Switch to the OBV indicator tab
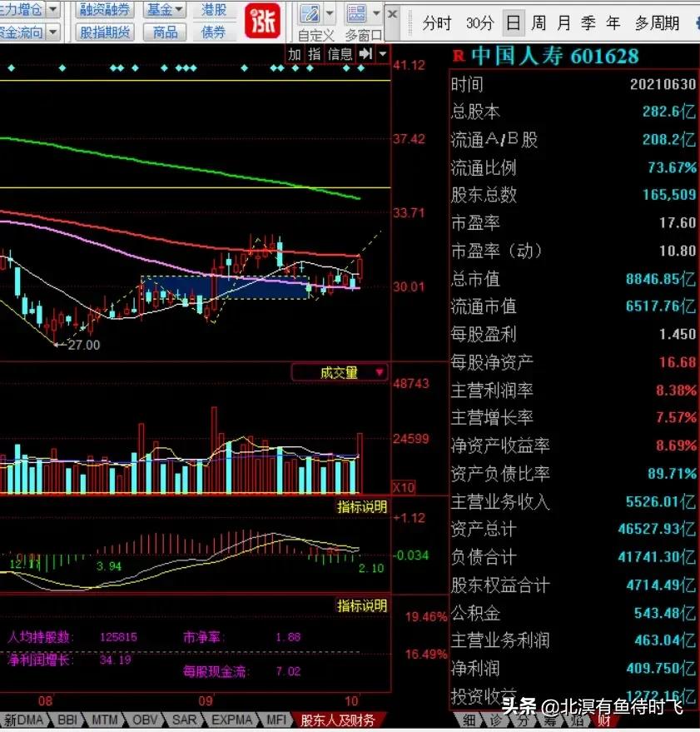Screen dimensions: 700x732 [145, 720]
